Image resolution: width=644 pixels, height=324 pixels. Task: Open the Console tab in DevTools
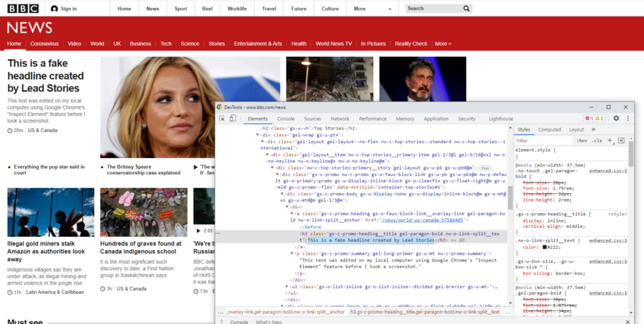pyautogui.click(x=286, y=119)
